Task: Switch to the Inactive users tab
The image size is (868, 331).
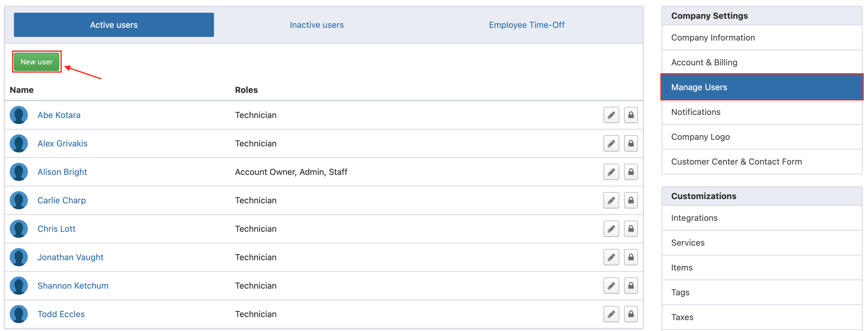Action: (316, 25)
